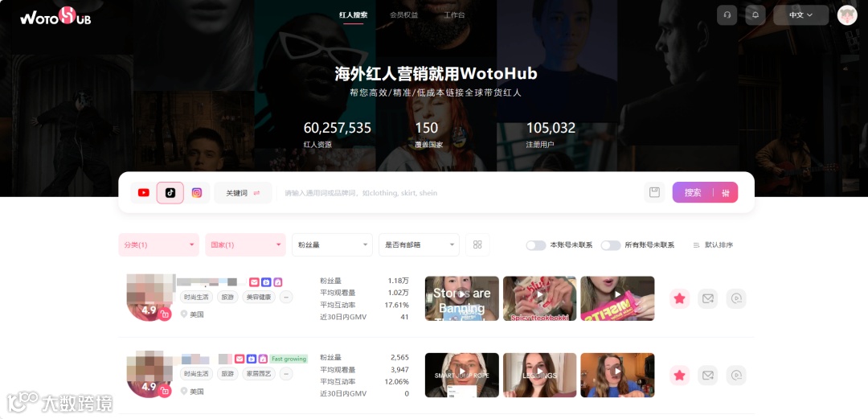Click red mail badge beside 1.18万 creator name
The height and width of the screenshot is (419, 868).
click(x=253, y=281)
